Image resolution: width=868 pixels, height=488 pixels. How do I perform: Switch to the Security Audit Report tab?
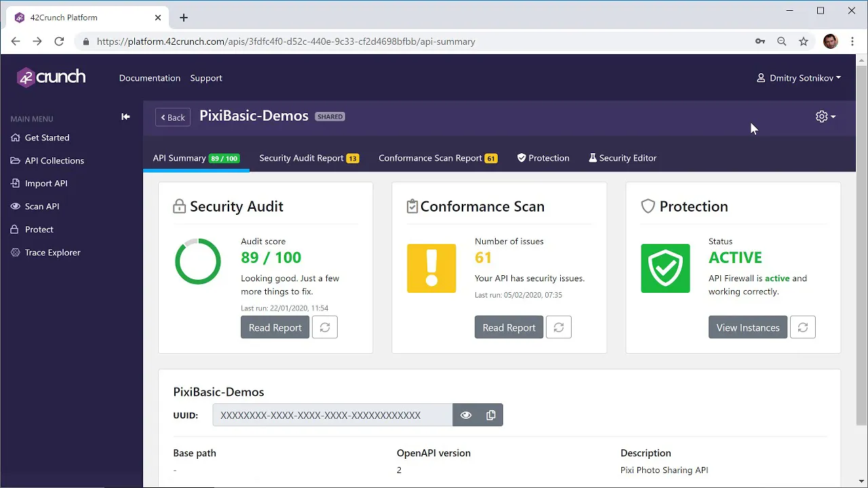tap(309, 158)
